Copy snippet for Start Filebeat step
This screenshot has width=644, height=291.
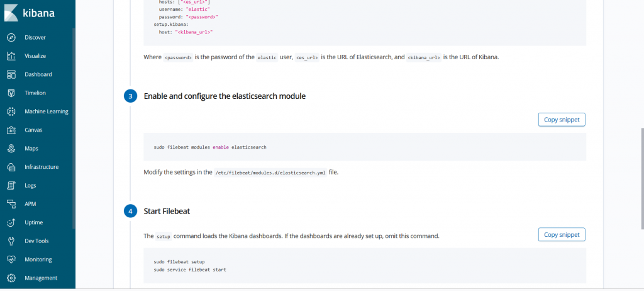coord(562,234)
